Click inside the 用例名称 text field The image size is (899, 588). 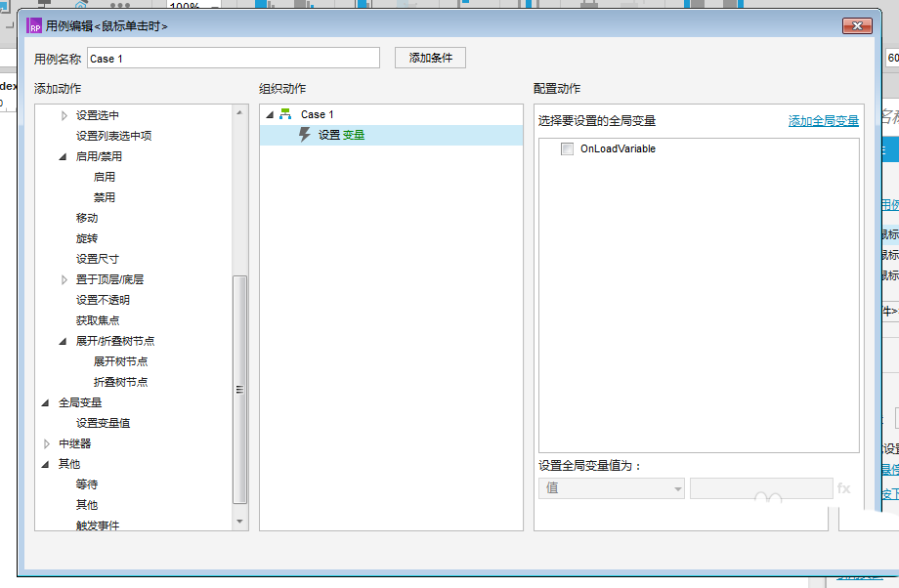click(235, 58)
